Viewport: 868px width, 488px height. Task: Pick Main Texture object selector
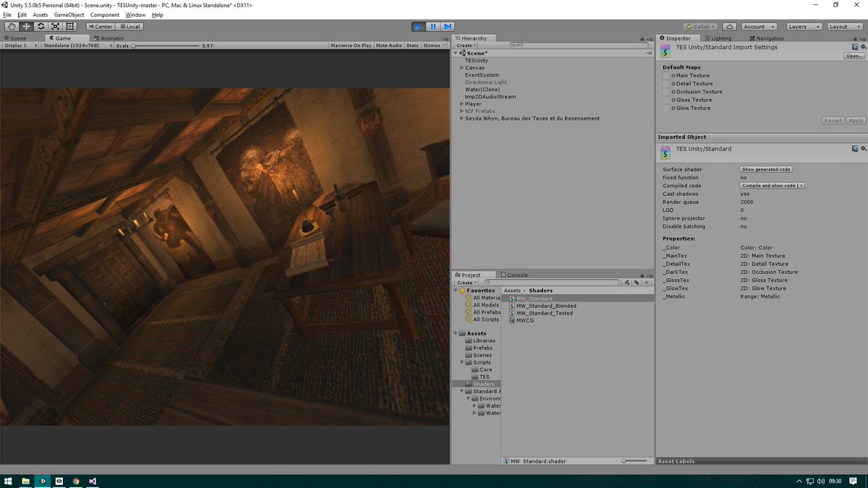click(673, 75)
